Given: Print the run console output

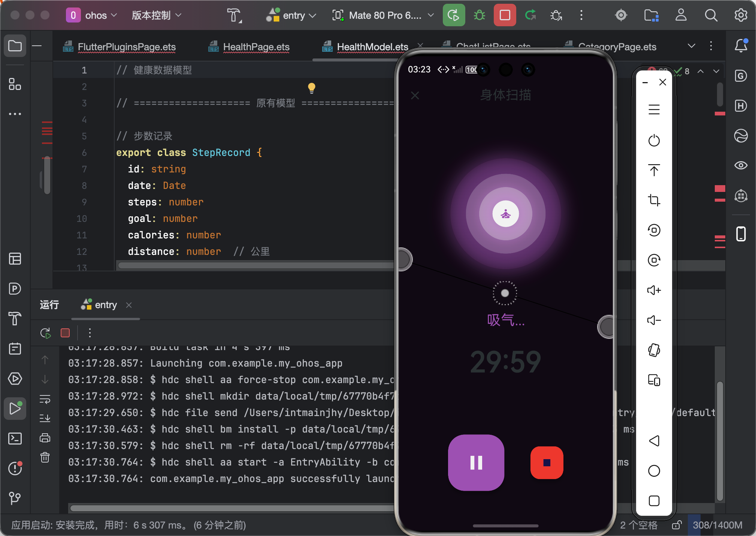Looking at the screenshot, I should [x=45, y=438].
